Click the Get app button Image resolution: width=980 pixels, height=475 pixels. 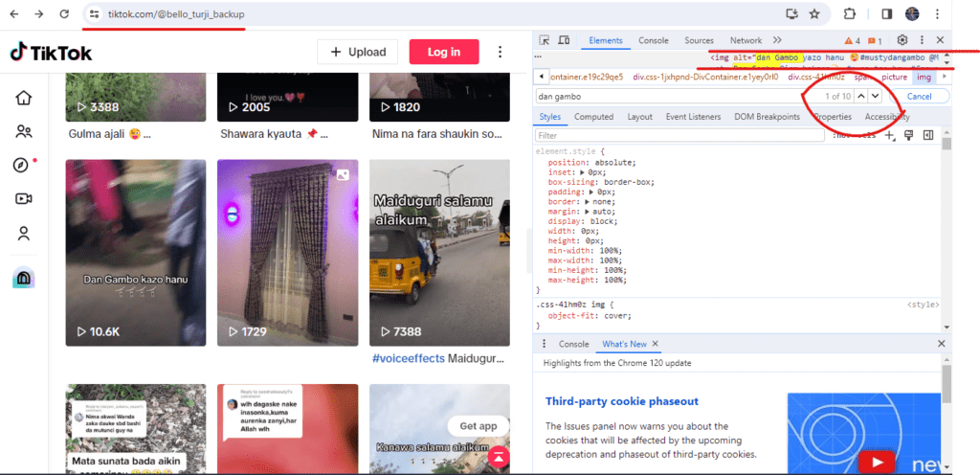pyautogui.click(x=479, y=426)
